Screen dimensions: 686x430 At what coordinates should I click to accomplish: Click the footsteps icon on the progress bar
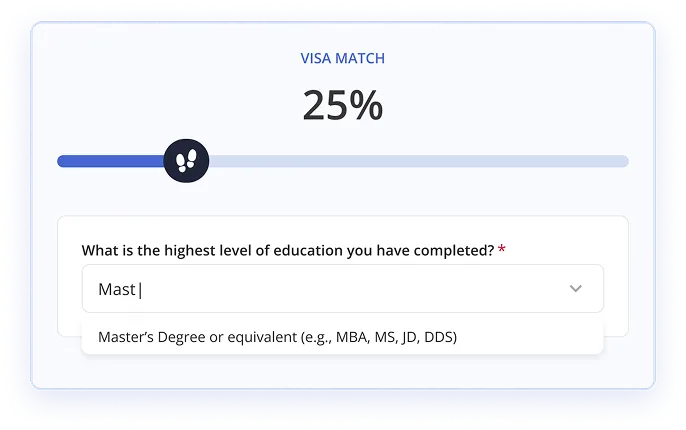pyautogui.click(x=186, y=160)
